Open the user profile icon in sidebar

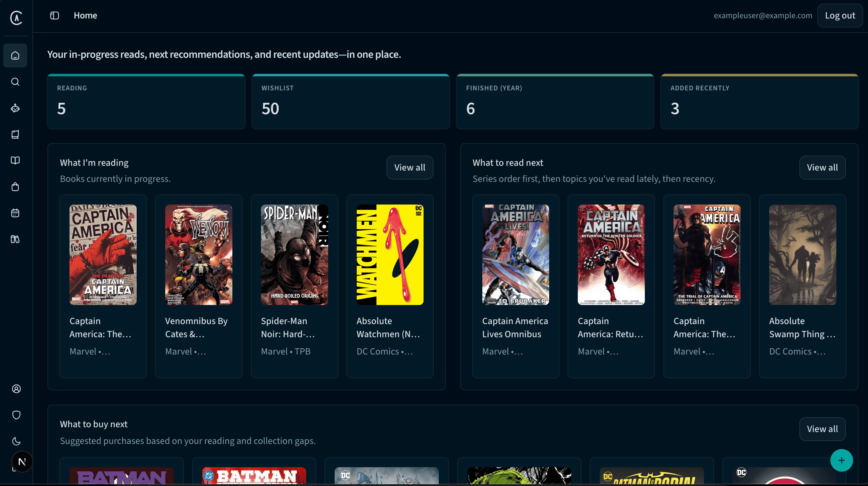coord(16,389)
